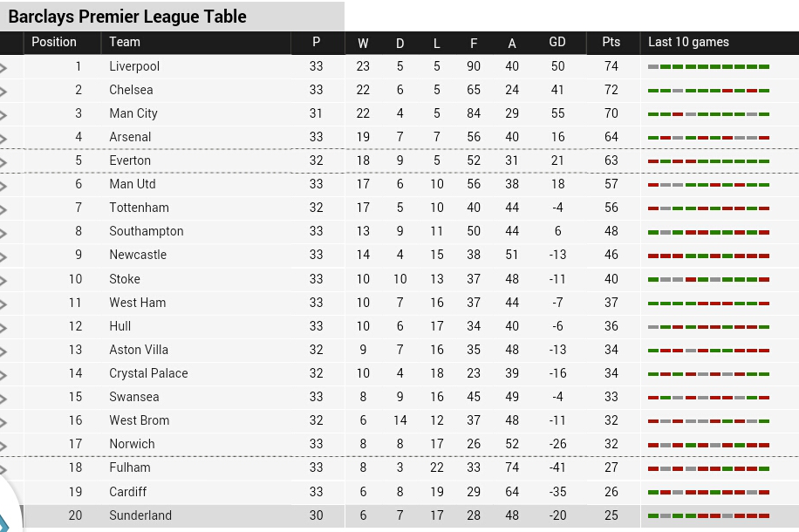Click the blue logo icon at bottom-left corner

click(4, 523)
